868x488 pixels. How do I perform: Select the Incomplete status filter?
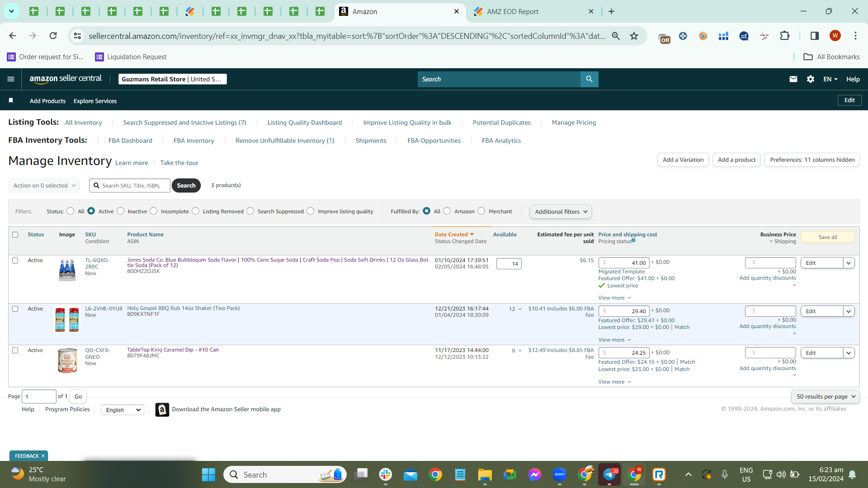(x=154, y=211)
